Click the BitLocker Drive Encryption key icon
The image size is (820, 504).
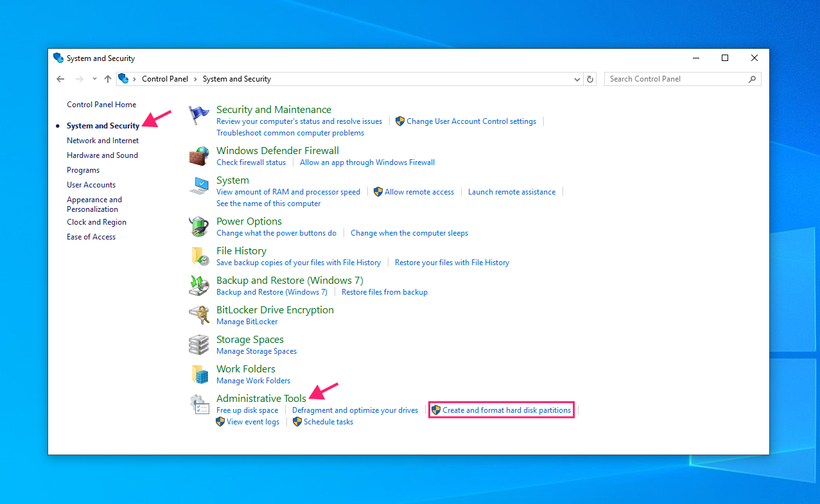point(199,315)
